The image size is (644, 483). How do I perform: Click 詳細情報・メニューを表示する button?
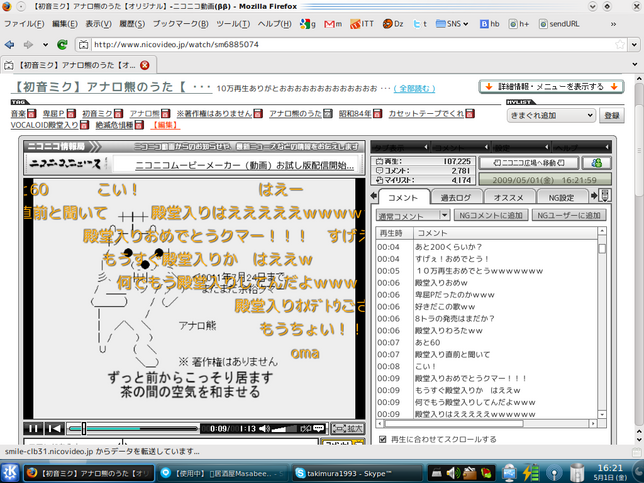click(552, 87)
